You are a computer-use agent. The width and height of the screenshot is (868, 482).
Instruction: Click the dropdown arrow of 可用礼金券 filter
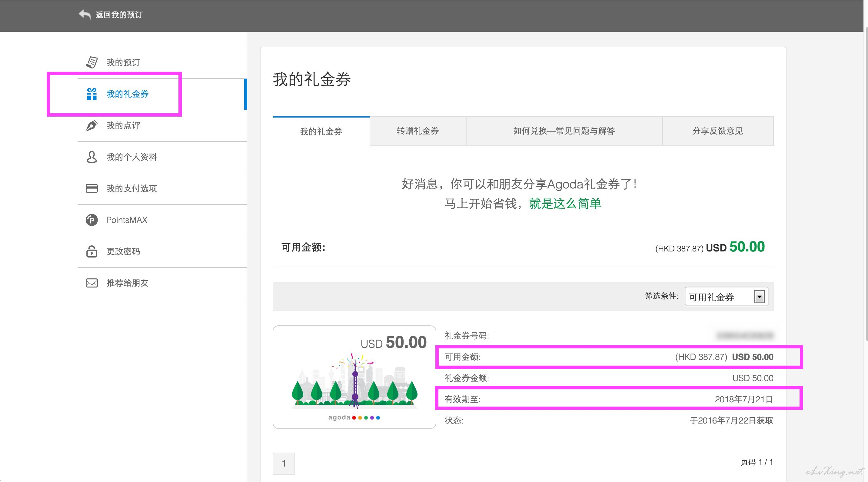(759, 297)
